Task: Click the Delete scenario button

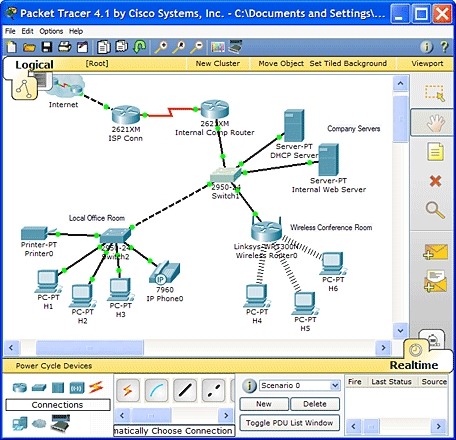Action: point(315,404)
